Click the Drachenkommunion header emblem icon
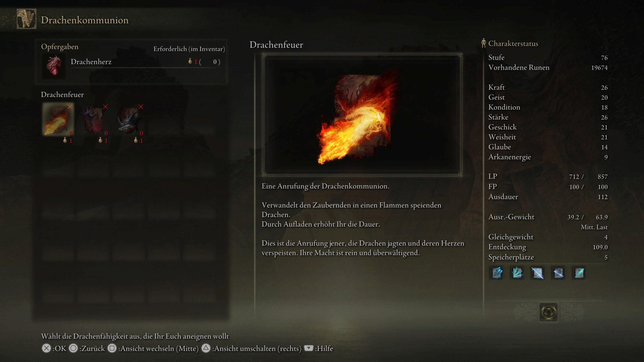The width and height of the screenshot is (644, 362). click(x=26, y=19)
